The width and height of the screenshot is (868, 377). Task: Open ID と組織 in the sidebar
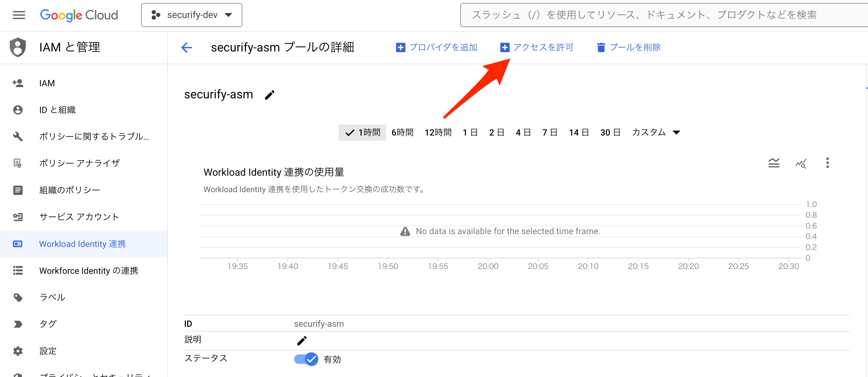click(84, 110)
